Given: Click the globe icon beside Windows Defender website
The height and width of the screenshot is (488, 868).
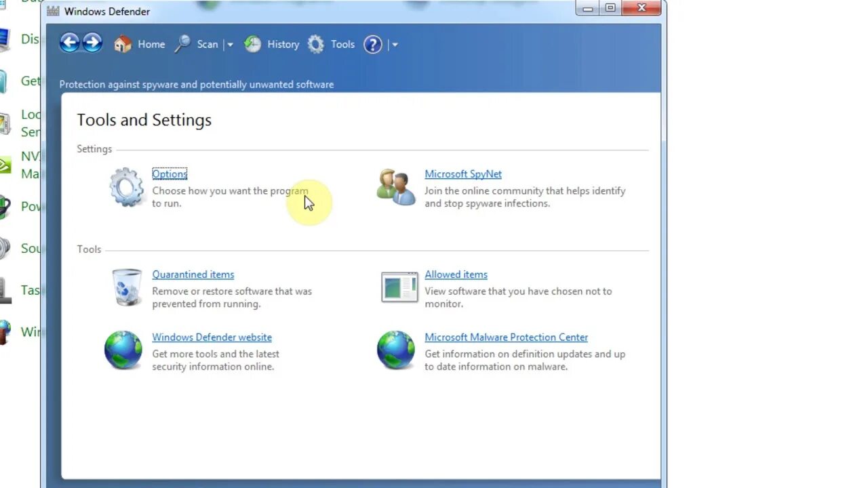Looking at the screenshot, I should [123, 350].
